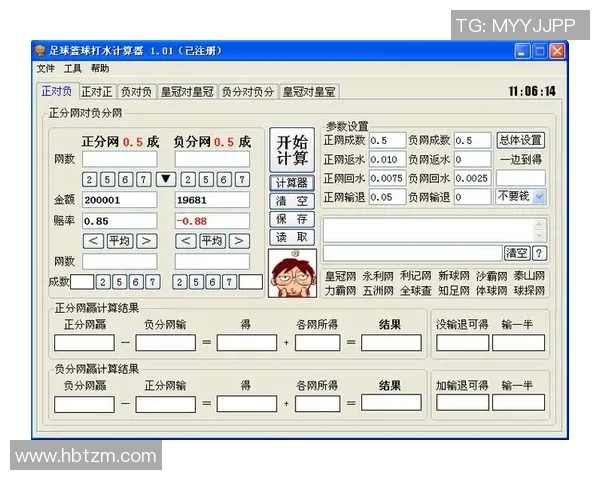Click the 平均 button under odds -0.88
The image size is (600, 480).
(x=212, y=241)
